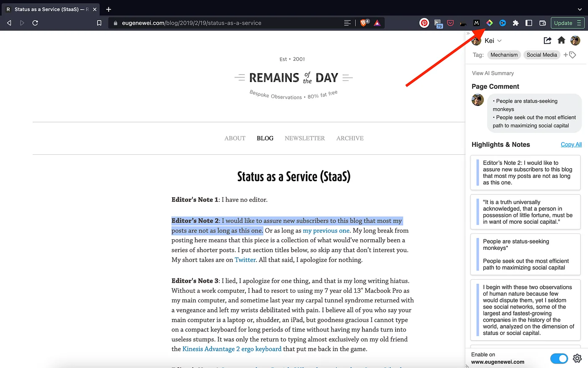Open the 'status-seeking monkeys' highlight card
This screenshot has width=588, height=368.
click(x=525, y=254)
